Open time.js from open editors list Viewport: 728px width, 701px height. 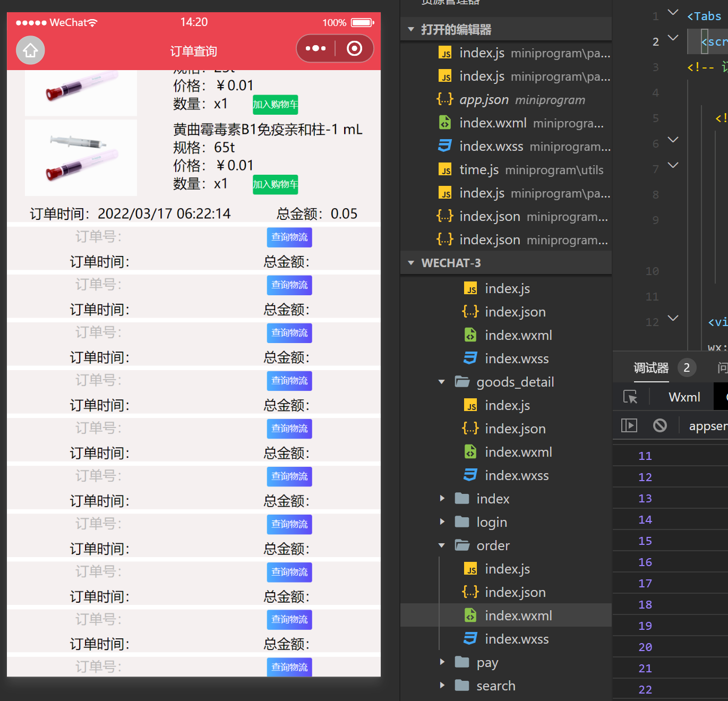(520, 170)
